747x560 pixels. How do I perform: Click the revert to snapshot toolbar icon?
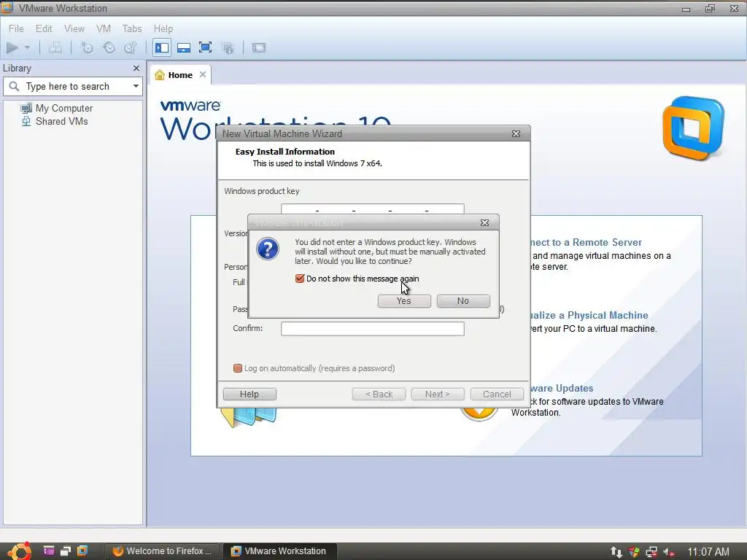pos(109,47)
